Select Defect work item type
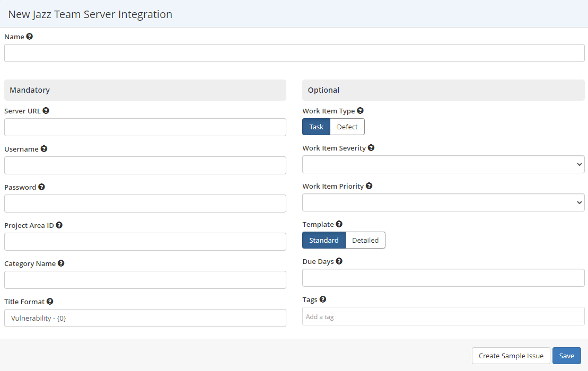Viewport: 588px width, 371px height. [x=347, y=127]
